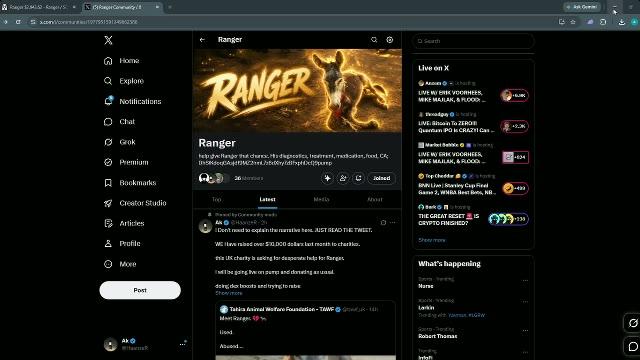Open quoted Tahira Animal Welfare Foundation post
640x360 pixels.
(306, 330)
